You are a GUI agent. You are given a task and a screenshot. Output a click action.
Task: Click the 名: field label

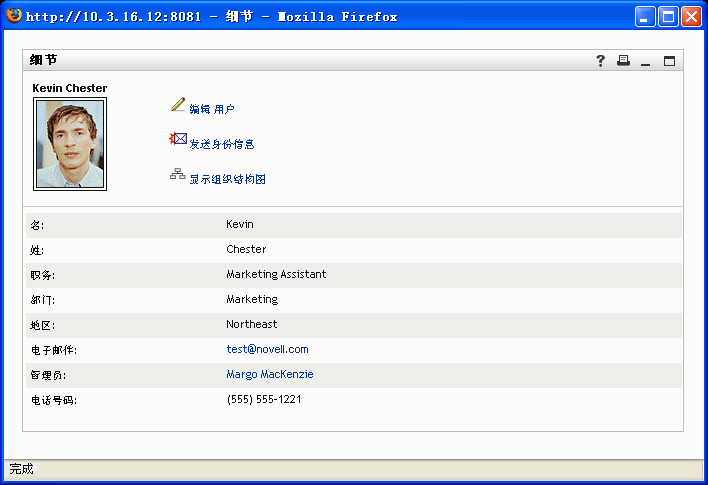[x=37, y=225]
